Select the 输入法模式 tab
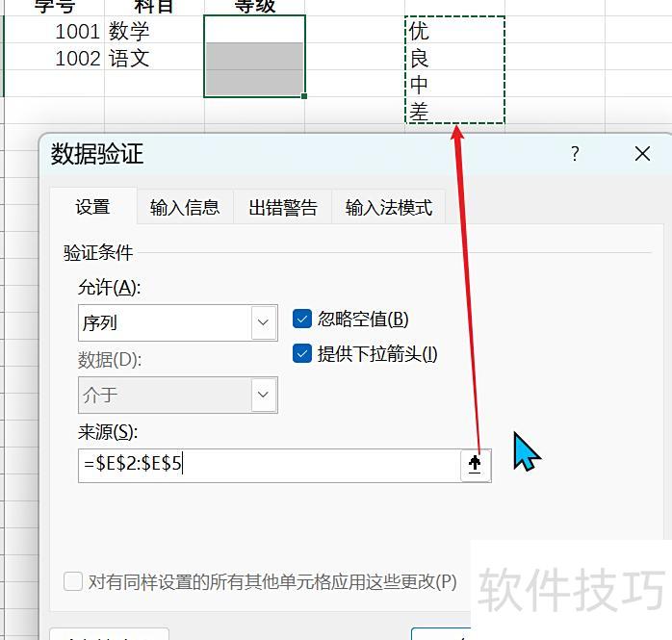 click(389, 208)
